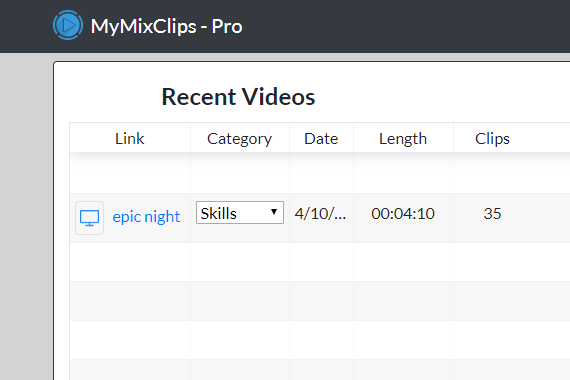570x380 pixels.
Task: Sort by the Clips column header
Action: (x=492, y=139)
